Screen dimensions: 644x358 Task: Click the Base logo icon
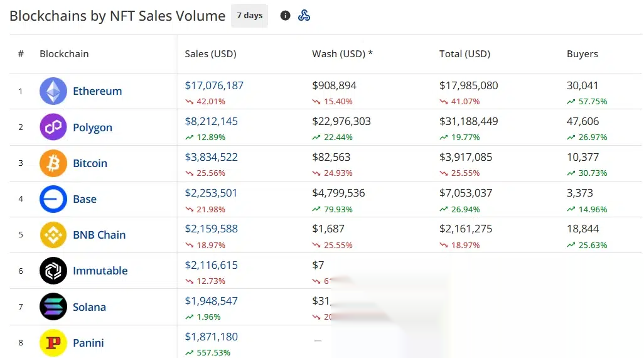53,199
